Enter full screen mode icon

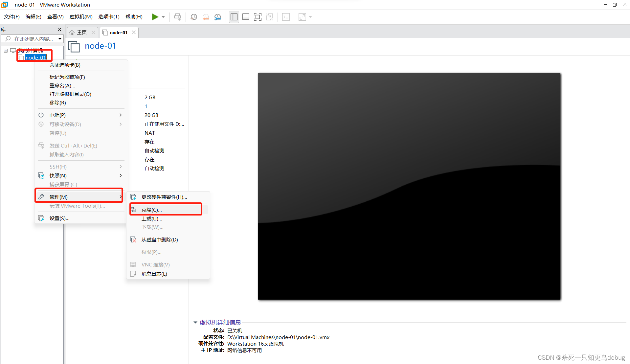(258, 17)
